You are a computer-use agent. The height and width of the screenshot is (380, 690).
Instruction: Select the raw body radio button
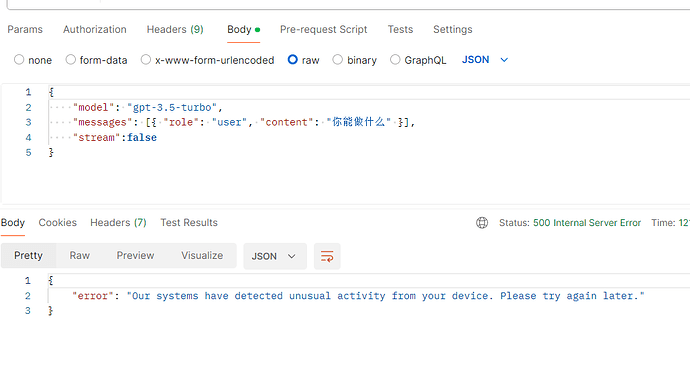click(x=293, y=59)
